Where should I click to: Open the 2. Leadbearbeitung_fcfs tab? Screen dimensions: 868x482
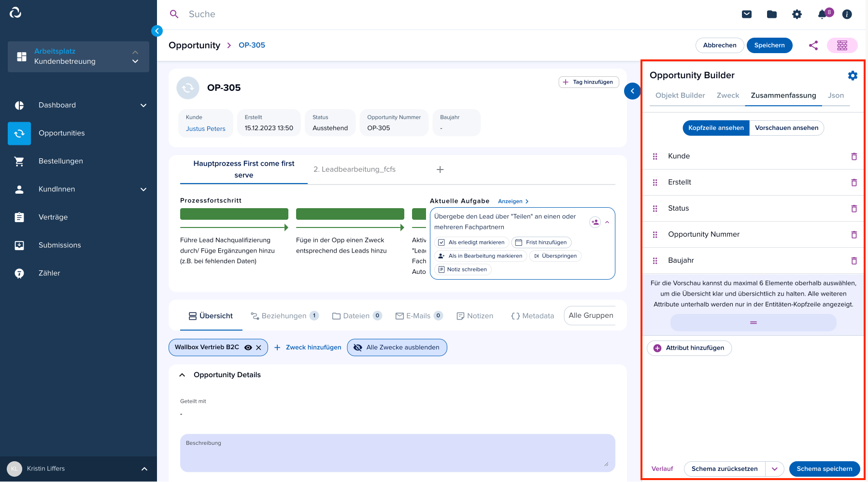[x=355, y=170]
